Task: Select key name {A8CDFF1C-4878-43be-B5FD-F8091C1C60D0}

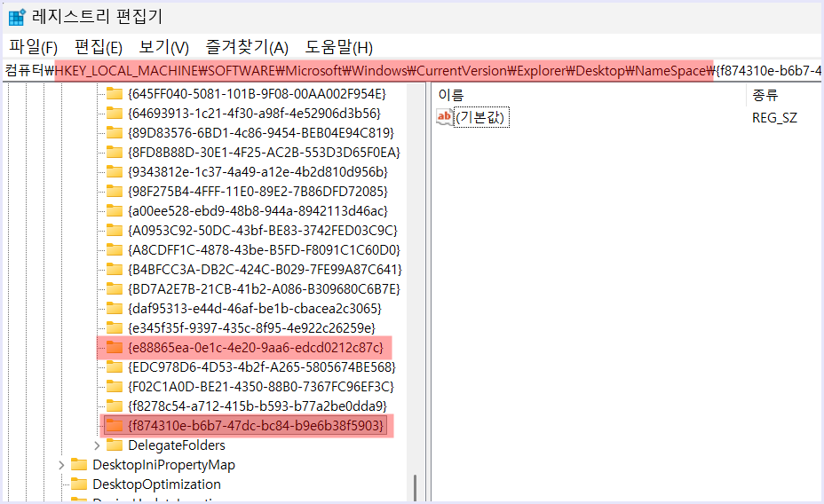Action: [264, 249]
